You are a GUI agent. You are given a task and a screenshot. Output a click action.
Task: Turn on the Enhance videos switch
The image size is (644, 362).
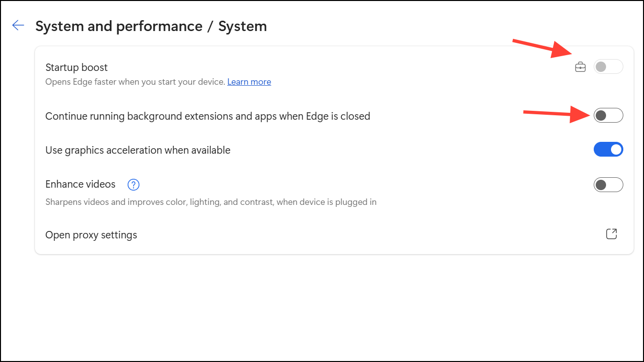[608, 185]
